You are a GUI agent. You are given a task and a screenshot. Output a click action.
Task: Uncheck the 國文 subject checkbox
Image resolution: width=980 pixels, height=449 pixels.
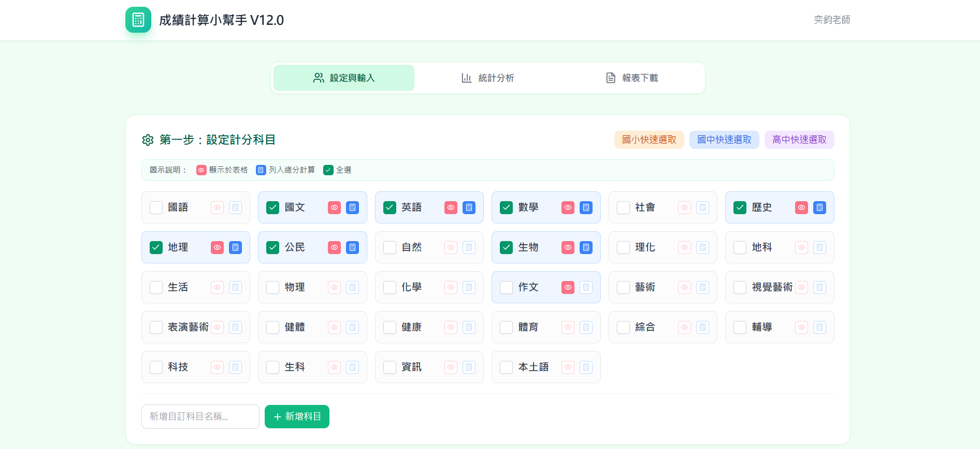tap(273, 207)
